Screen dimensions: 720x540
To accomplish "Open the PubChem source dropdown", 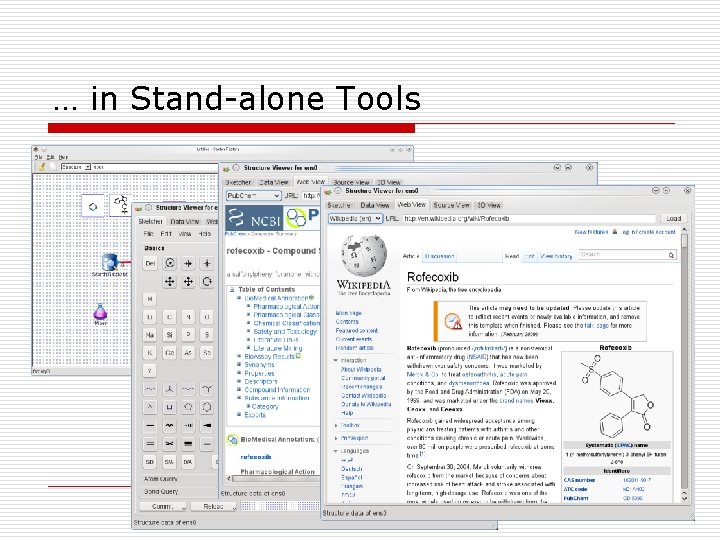I will tap(253, 196).
